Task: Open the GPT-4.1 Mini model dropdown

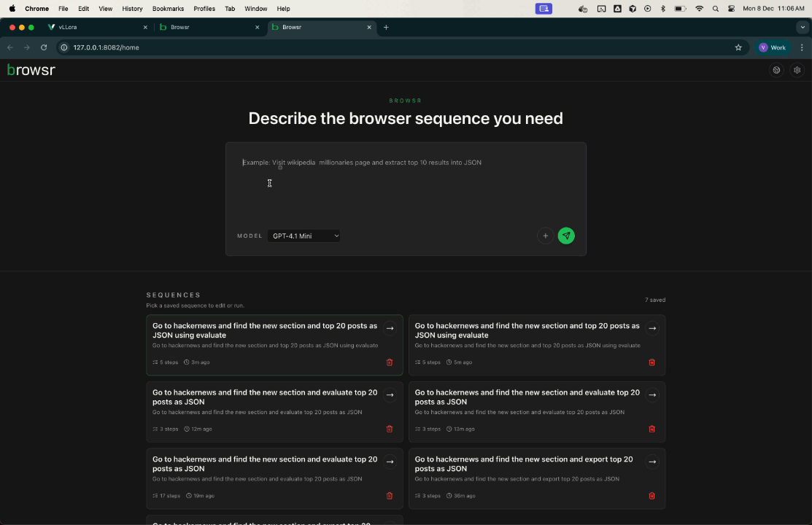Action: (x=304, y=236)
